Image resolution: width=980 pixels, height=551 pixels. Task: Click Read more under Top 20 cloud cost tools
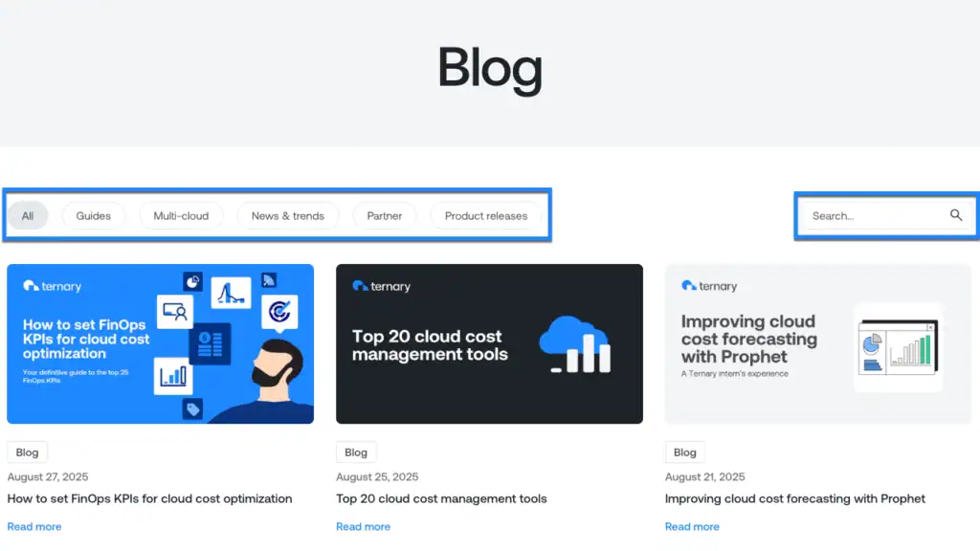(x=364, y=526)
